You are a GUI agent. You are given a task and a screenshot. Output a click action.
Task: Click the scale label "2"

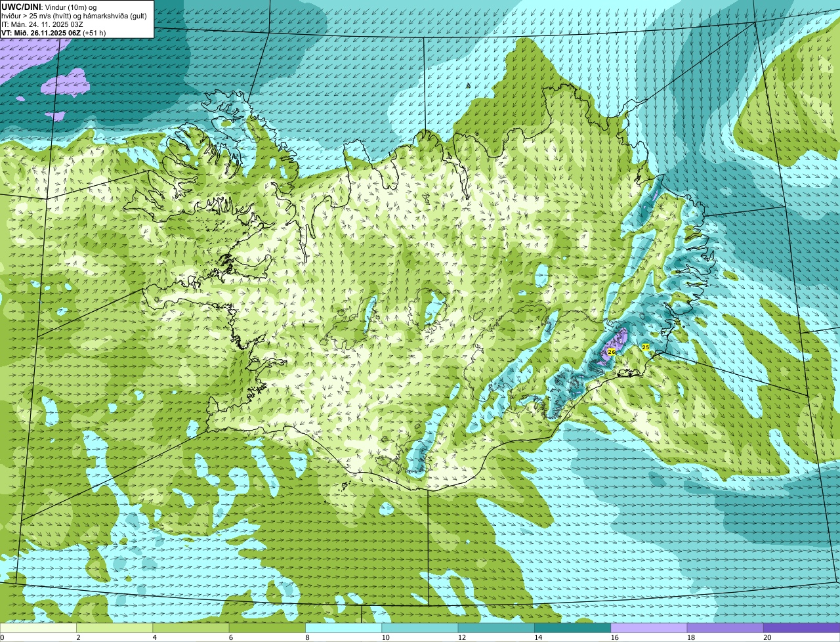click(x=78, y=637)
